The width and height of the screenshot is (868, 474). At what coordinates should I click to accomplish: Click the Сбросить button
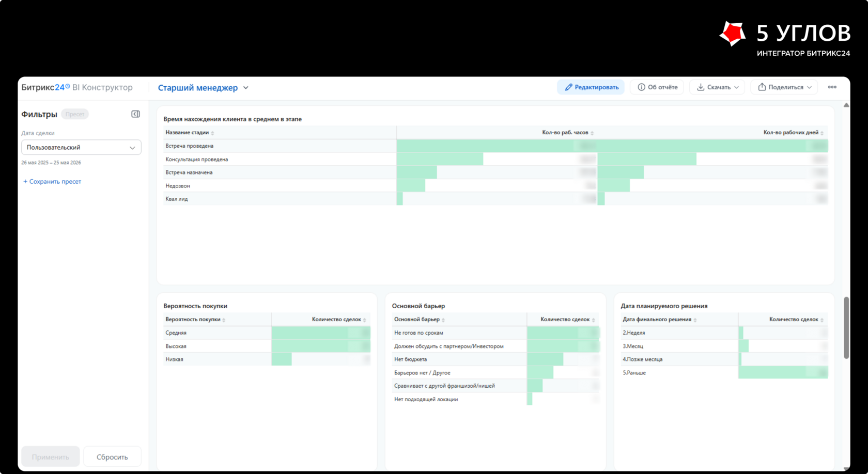[x=112, y=457]
